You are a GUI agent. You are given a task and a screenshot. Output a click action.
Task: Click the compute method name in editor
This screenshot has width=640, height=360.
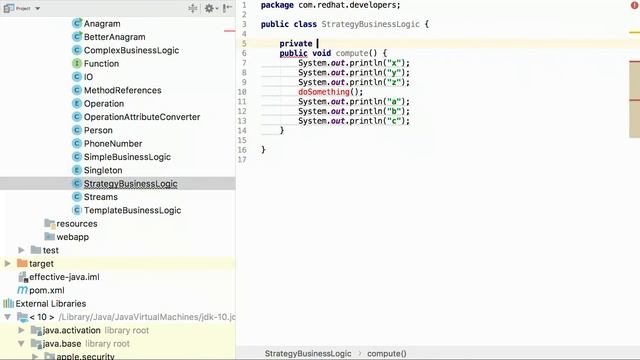(x=352, y=53)
